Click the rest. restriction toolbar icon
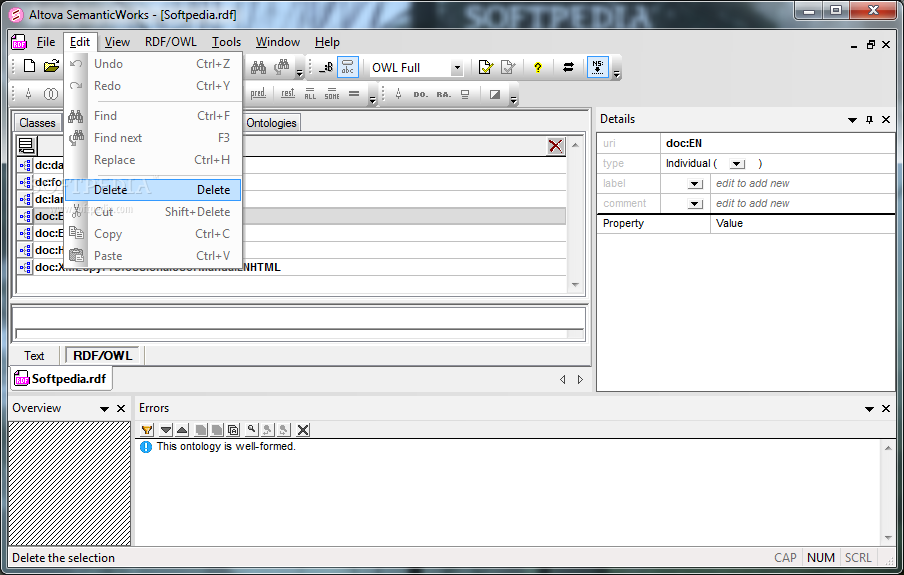 click(x=288, y=93)
